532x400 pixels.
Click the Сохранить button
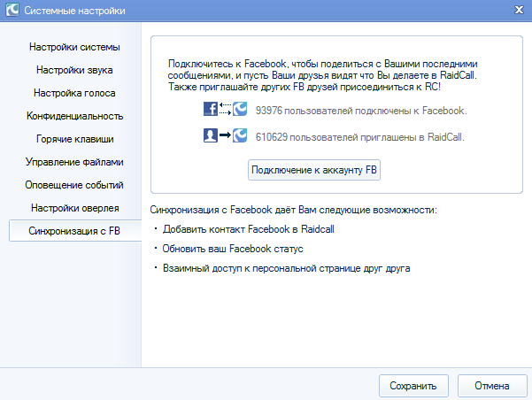[x=413, y=386]
